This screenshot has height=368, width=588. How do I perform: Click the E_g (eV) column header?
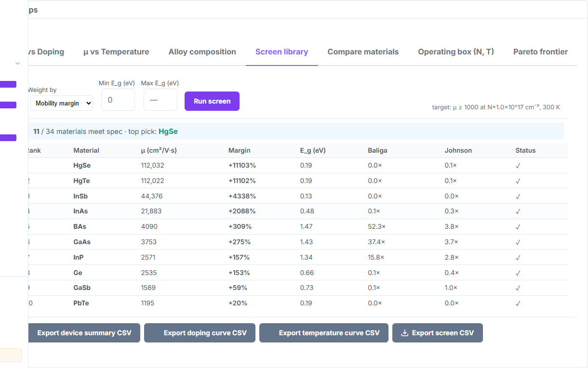[313, 150]
